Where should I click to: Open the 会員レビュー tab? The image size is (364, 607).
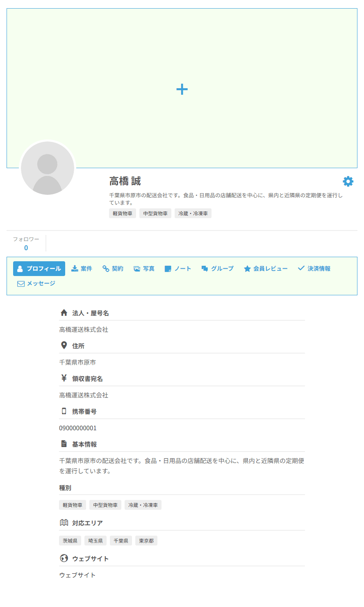(266, 269)
